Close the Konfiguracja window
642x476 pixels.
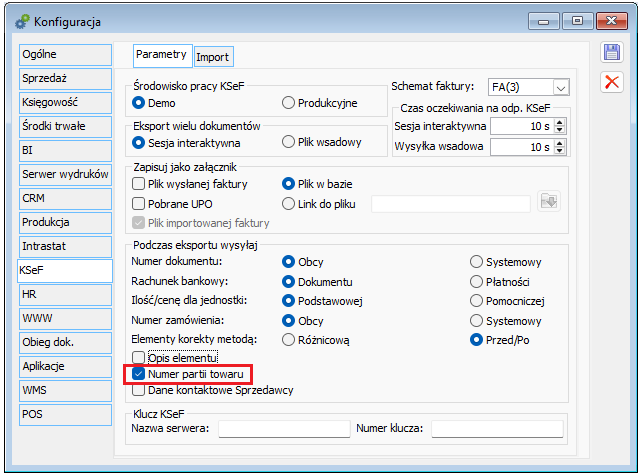[612, 21]
